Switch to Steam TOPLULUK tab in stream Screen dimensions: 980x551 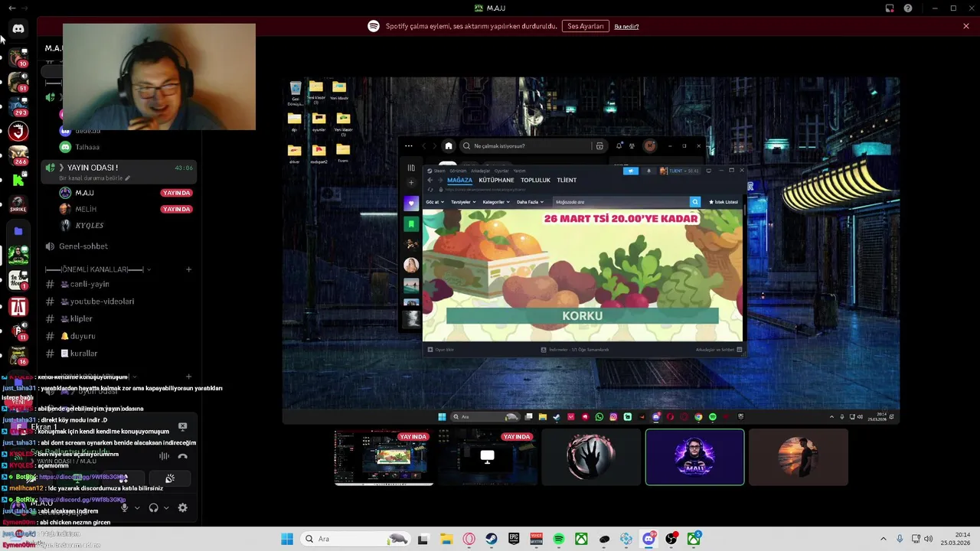(535, 180)
